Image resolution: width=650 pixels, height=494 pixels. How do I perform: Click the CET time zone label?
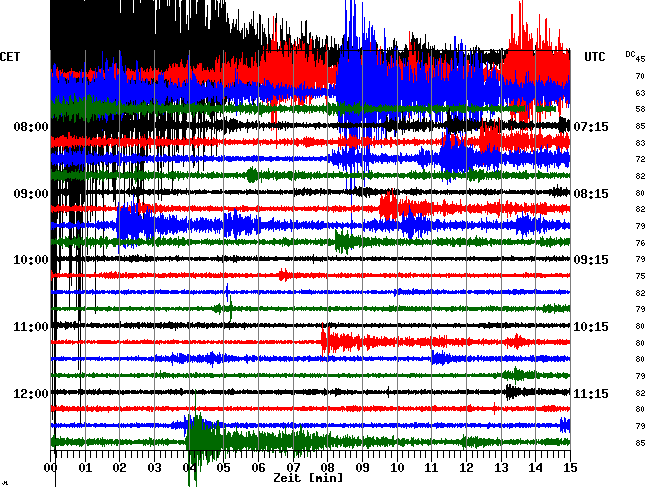pos(10,57)
